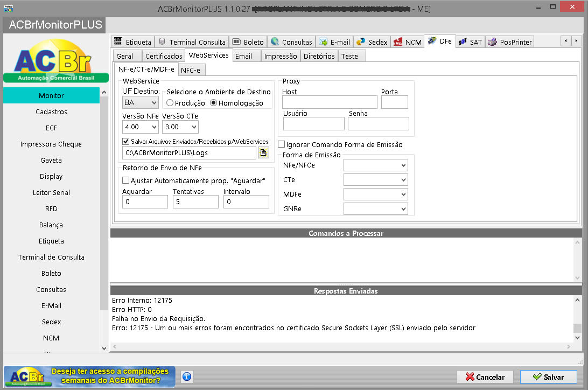Screen dimensions: 588x390
Task: Select the NF-e/CT-e/MDF-e tab
Action: (x=146, y=69)
